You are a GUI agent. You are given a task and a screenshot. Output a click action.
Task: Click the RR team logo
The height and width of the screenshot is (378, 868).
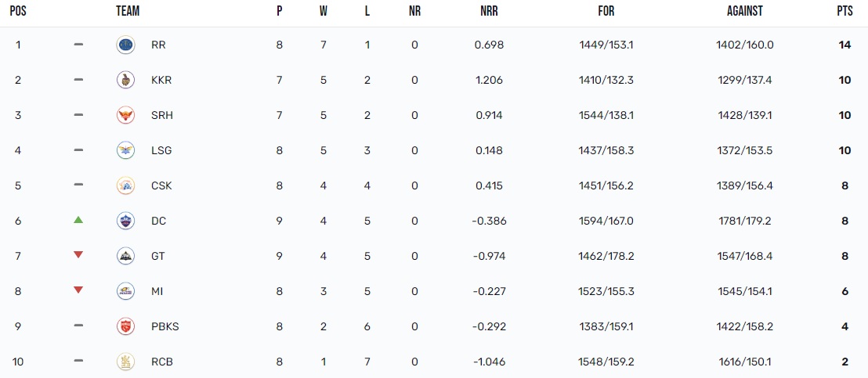pyautogui.click(x=125, y=45)
